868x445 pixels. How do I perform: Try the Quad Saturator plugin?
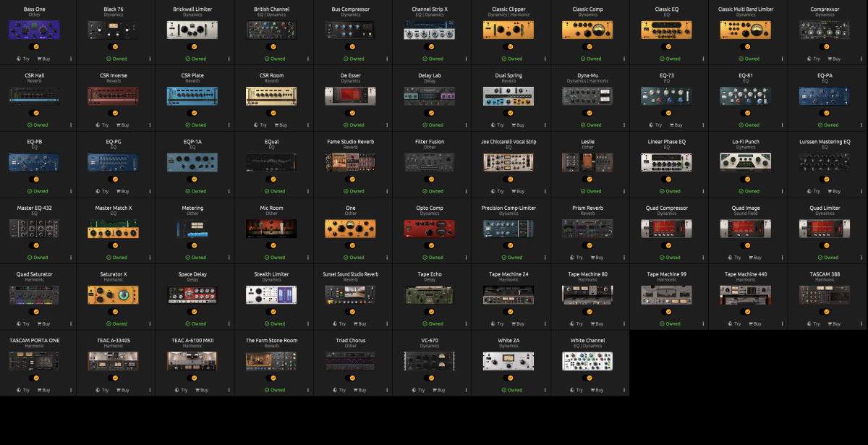pyautogui.click(x=22, y=323)
